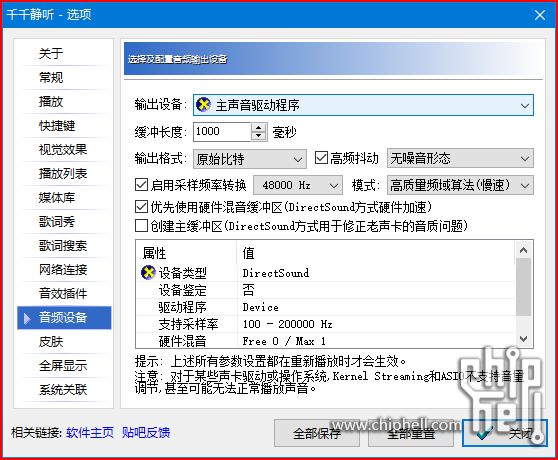Increase 缓冲长度 with the up spinner arrow
The width and height of the screenshot is (558, 460).
click(x=259, y=128)
